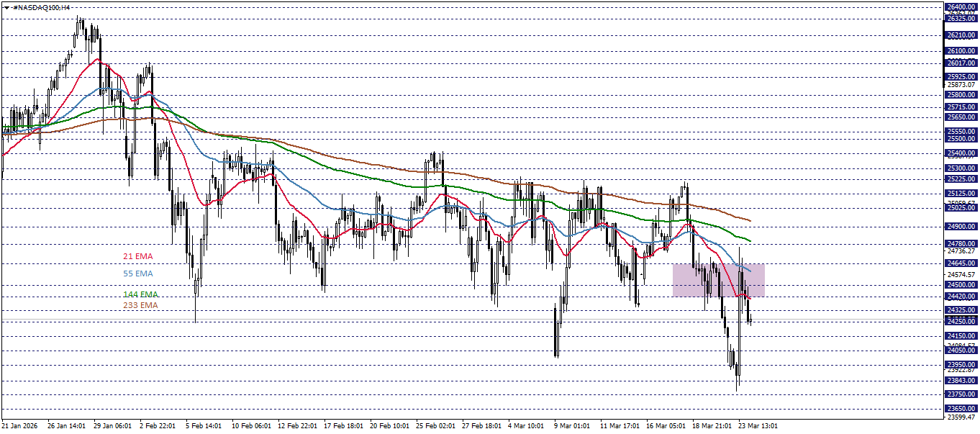Select the 21 Jan 2026 axis label
The height and width of the screenshot is (434, 980).
[22, 425]
